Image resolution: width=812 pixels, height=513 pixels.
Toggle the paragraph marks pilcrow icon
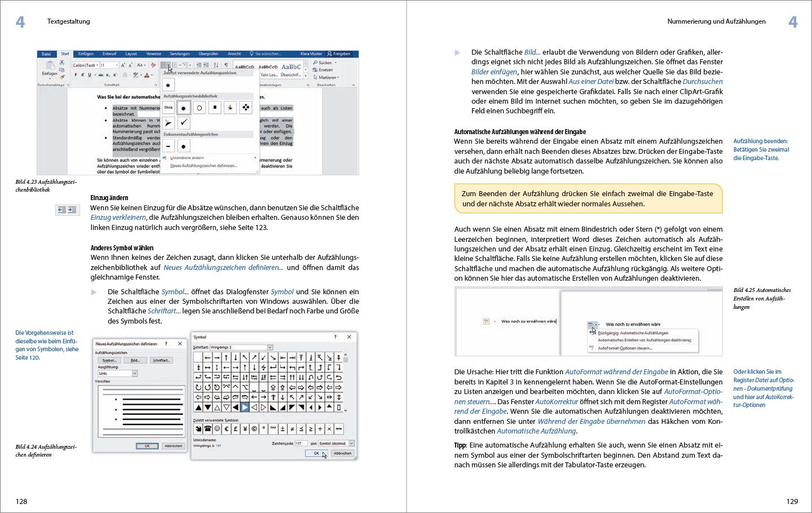coord(226,65)
